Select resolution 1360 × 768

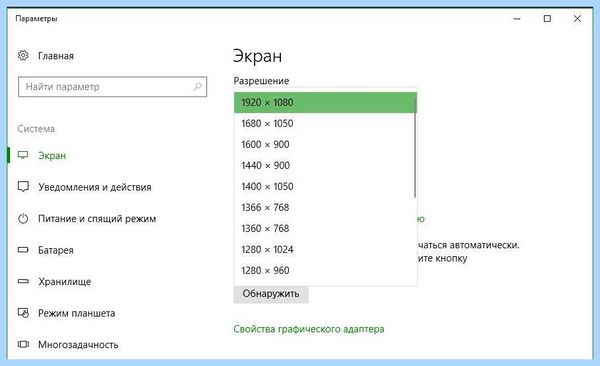325,229
